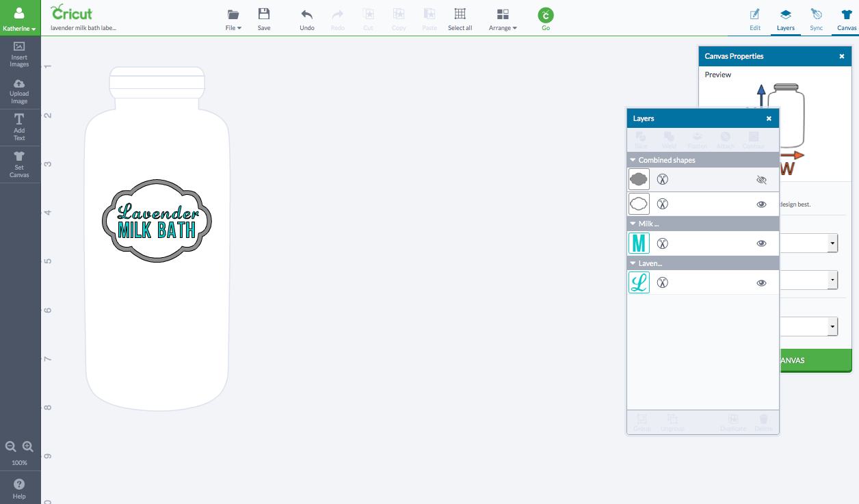Close the Canvas Properties panel
Screen dimensions: 859x504
pos(842,56)
